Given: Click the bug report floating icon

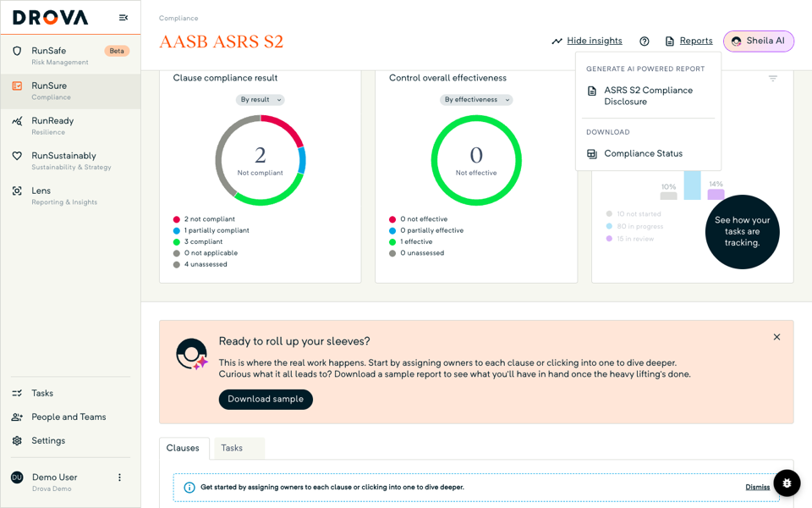Looking at the screenshot, I should click(x=787, y=483).
